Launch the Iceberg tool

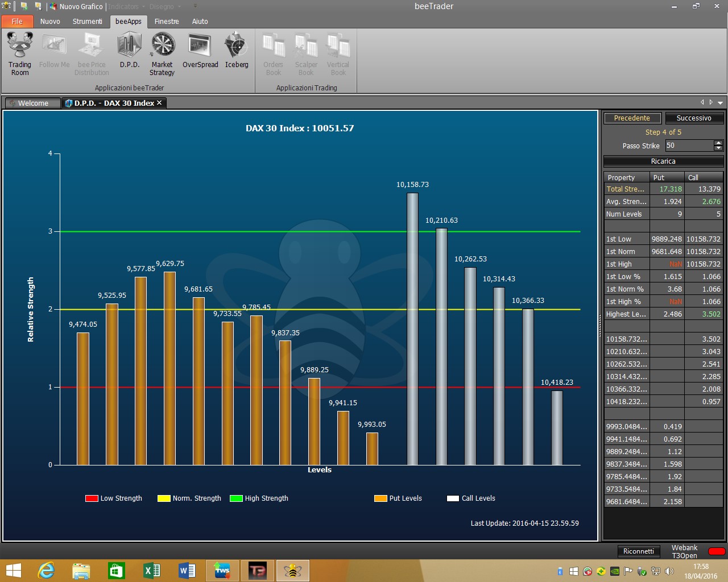click(237, 50)
